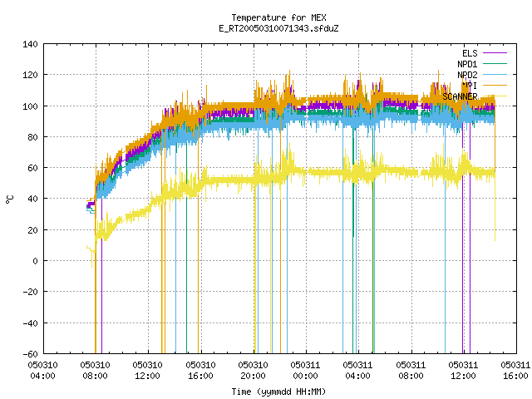
Task: Click the green NPD1 legend line sample
Action: pyautogui.click(x=495, y=63)
